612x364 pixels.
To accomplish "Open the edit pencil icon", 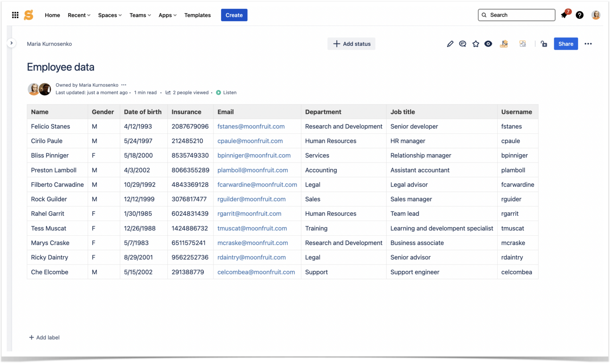I will [x=450, y=44].
